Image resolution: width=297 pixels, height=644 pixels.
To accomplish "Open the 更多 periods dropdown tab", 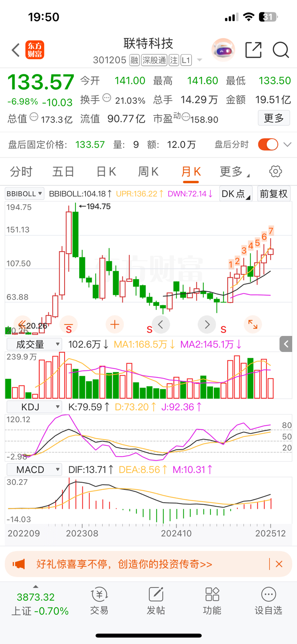I will click(x=234, y=171).
